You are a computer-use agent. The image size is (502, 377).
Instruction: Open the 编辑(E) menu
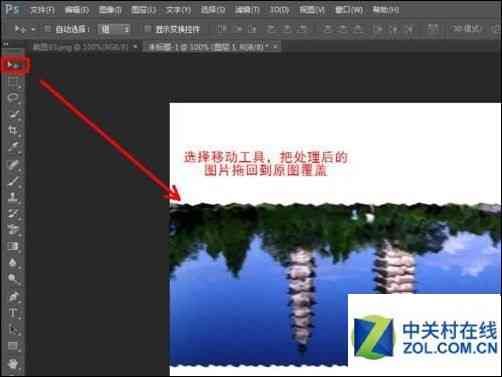coord(77,10)
